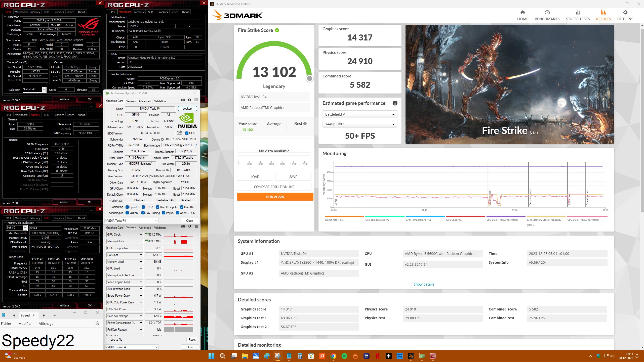Expand the PerfCap Reason sensor dropdown
The image size is (644, 362).
pyautogui.click(x=141, y=330)
